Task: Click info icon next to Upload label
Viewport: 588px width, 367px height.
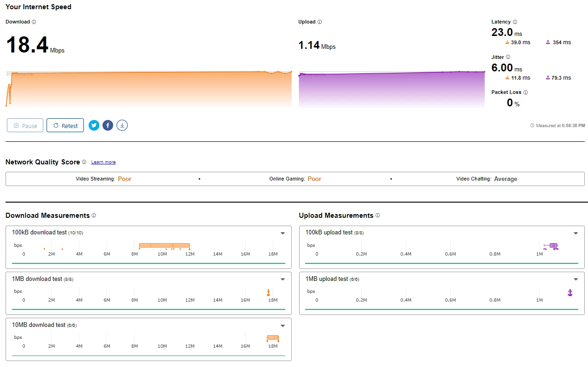Action: (x=320, y=22)
